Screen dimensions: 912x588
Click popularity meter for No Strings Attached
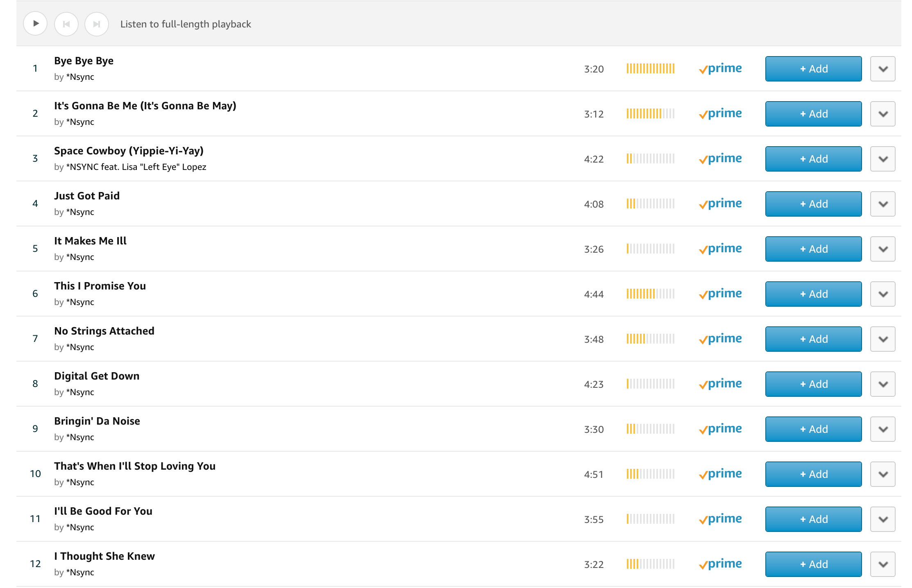[x=650, y=339]
